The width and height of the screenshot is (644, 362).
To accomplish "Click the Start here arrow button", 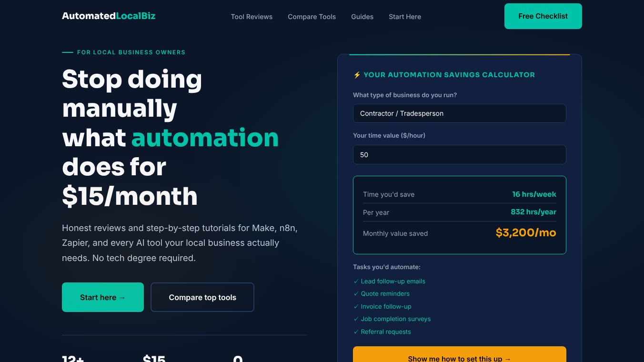I will click(103, 297).
